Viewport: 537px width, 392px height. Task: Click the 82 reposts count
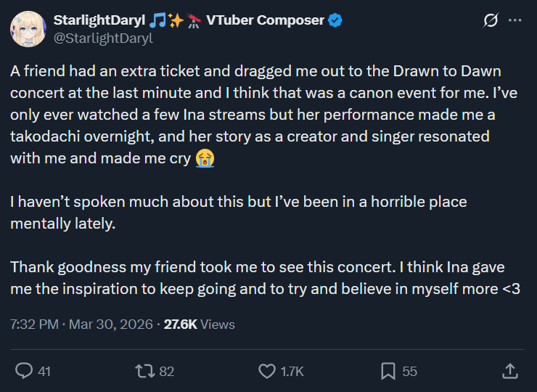click(166, 371)
